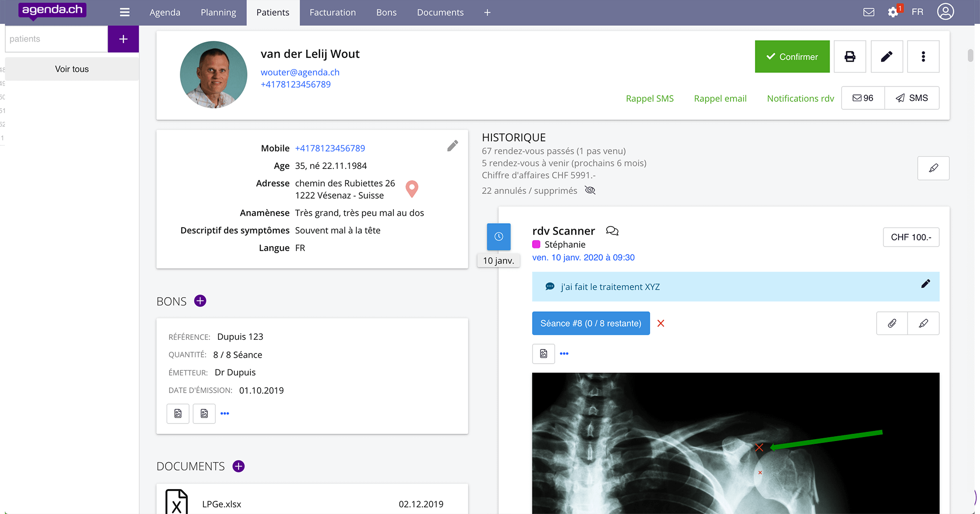Open the three-dot more options menu

[x=923, y=57]
